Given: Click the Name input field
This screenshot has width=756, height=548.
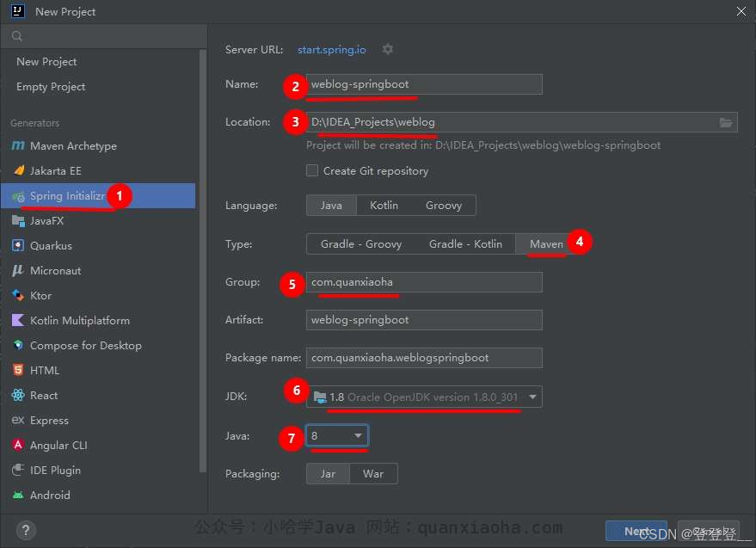Looking at the screenshot, I should 424,84.
